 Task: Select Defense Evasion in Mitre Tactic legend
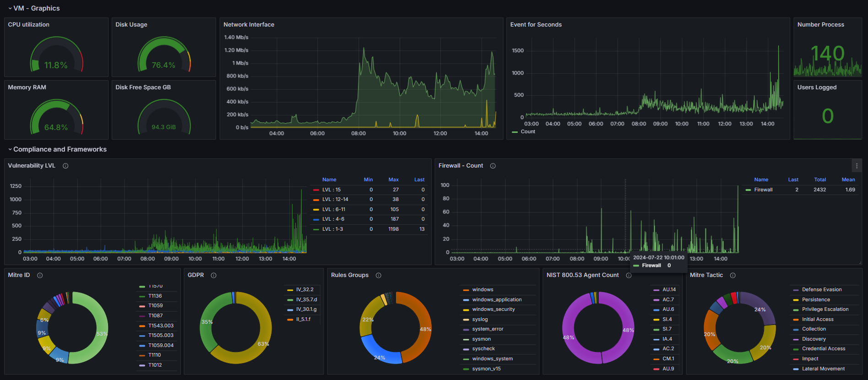point(822,289)
